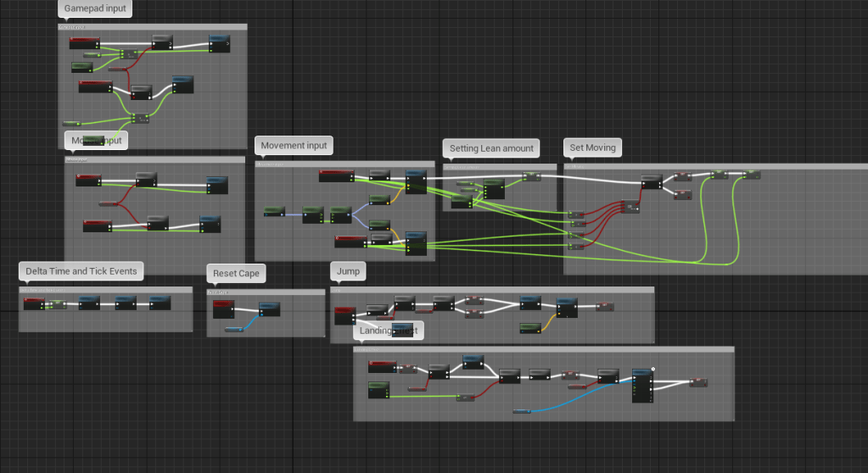Select the Gamepad input comment box title bar

[153, 27]
